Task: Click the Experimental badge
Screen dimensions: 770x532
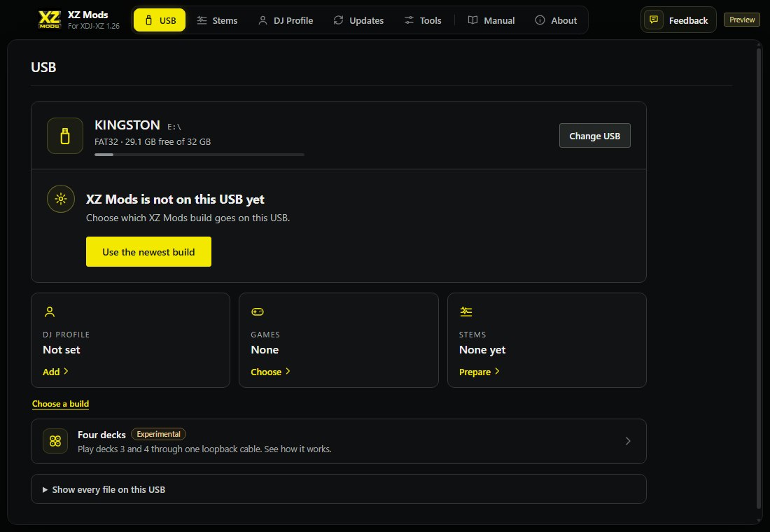Action: point(158,434)
